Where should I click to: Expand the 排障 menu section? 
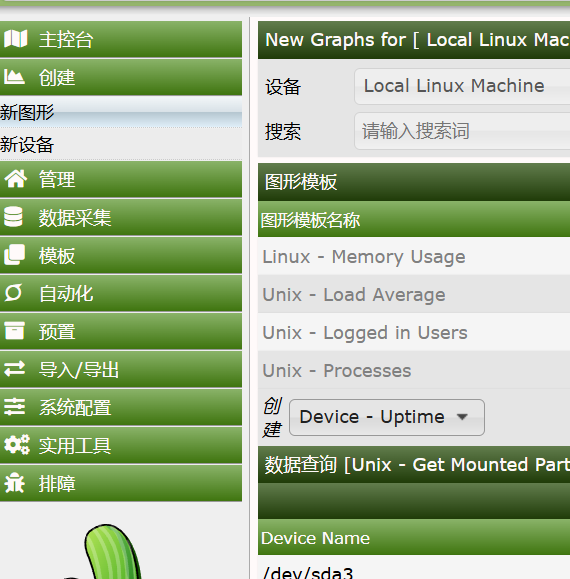pyautogui.click(x=121, y=484)
